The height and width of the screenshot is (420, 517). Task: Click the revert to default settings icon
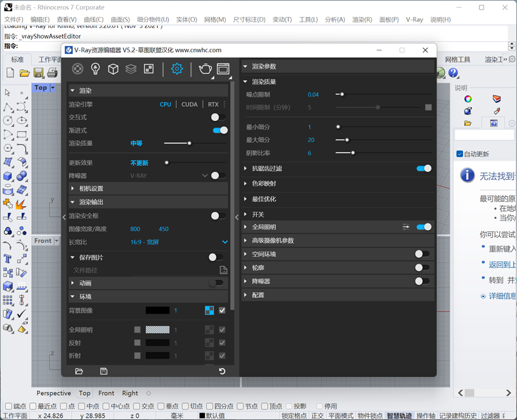tap(222, 371)
